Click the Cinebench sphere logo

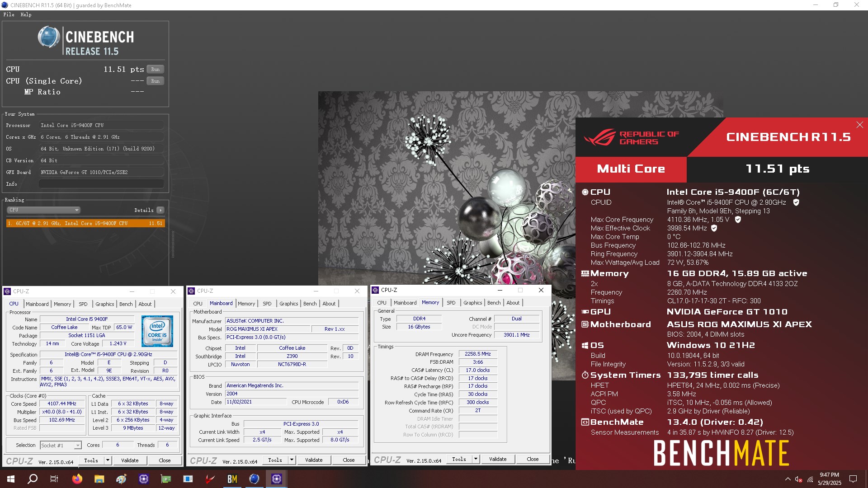point(48,37)
